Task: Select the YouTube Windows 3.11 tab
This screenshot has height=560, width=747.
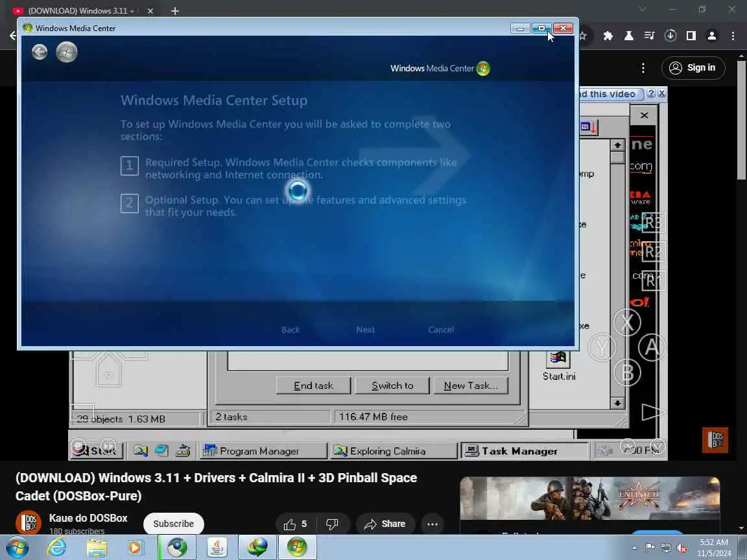Action: coord(81,10)
